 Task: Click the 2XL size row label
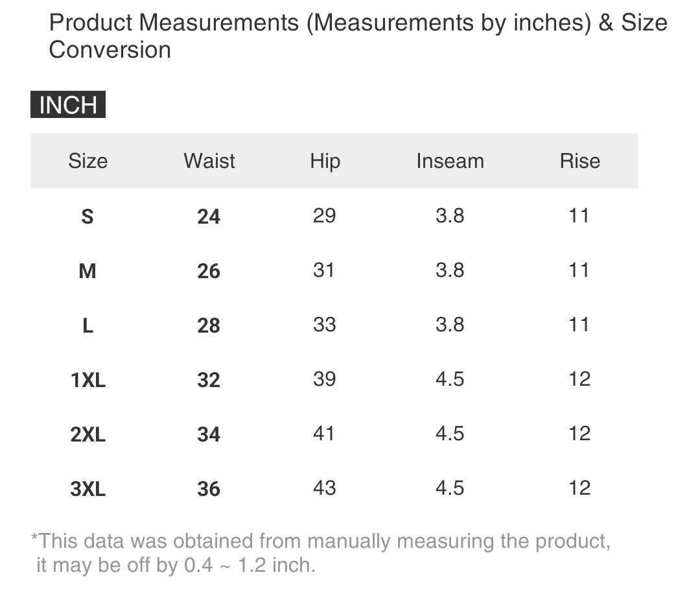(x=87, y=434)
